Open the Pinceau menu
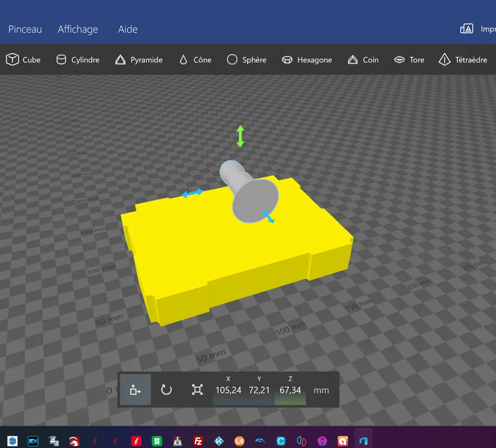 (x=25, y=29)
